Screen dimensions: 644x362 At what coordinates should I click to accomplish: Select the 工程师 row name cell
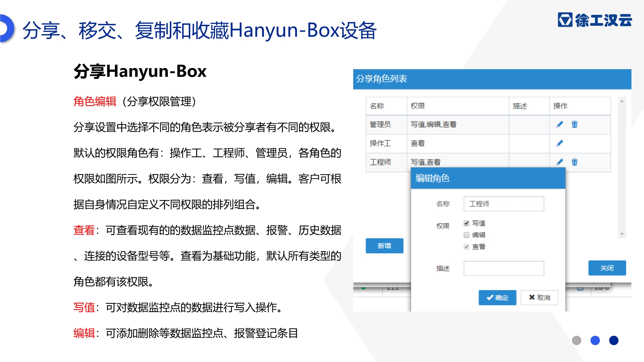pyautogui.click(x=386, y=162)
